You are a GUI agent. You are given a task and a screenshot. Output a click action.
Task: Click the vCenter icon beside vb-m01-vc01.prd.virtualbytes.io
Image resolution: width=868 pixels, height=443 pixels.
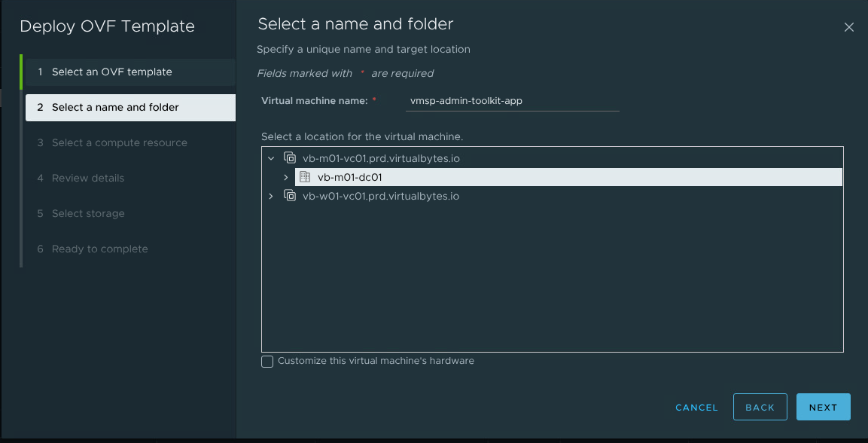pyautogui.click(x=290, y=158)
